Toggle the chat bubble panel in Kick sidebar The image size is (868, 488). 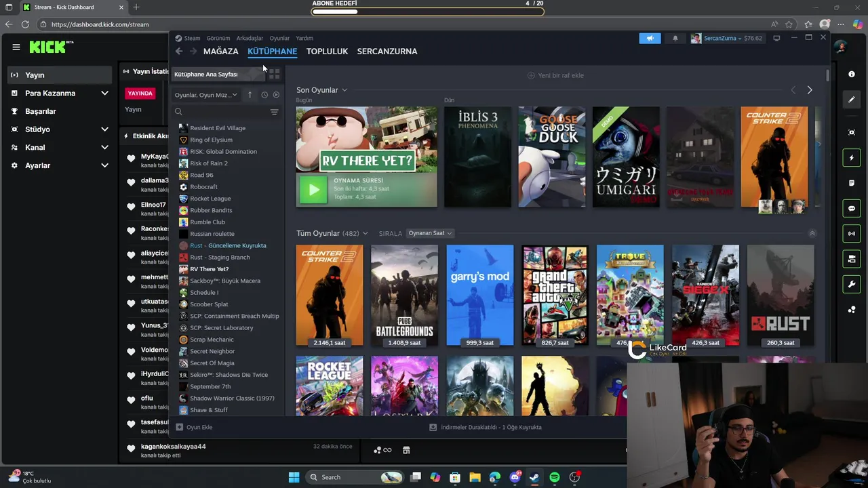point(852,209)
